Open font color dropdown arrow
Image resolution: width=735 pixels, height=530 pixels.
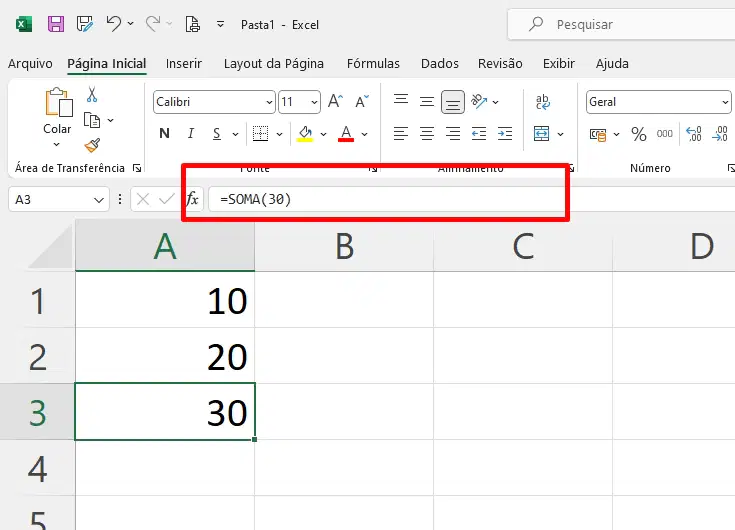pyautogui.click(x=364, y=134)
